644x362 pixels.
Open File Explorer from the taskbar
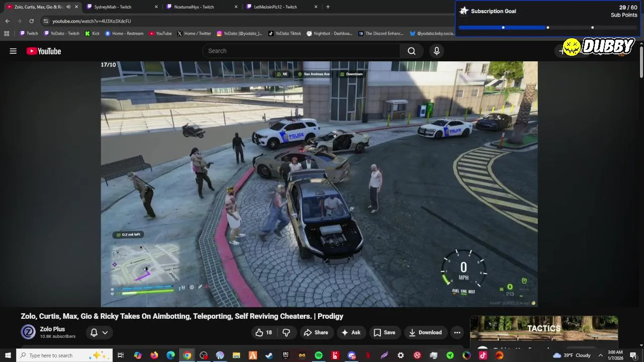pyautogui.click(x=236, y=355)
